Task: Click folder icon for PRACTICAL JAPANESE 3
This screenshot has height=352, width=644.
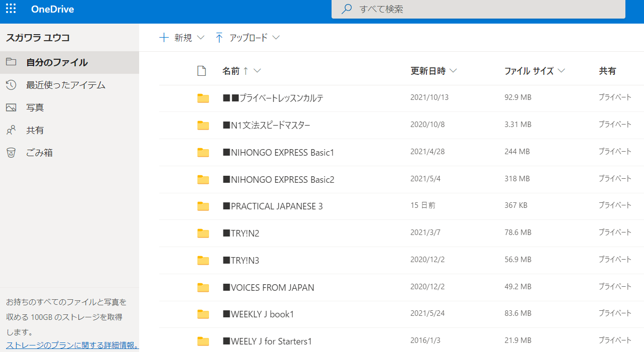Action: 203,206
